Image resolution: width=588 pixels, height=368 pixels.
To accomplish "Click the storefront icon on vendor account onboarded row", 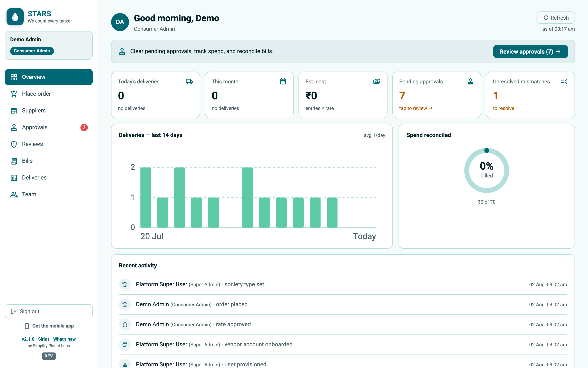I will pos(125,345).
